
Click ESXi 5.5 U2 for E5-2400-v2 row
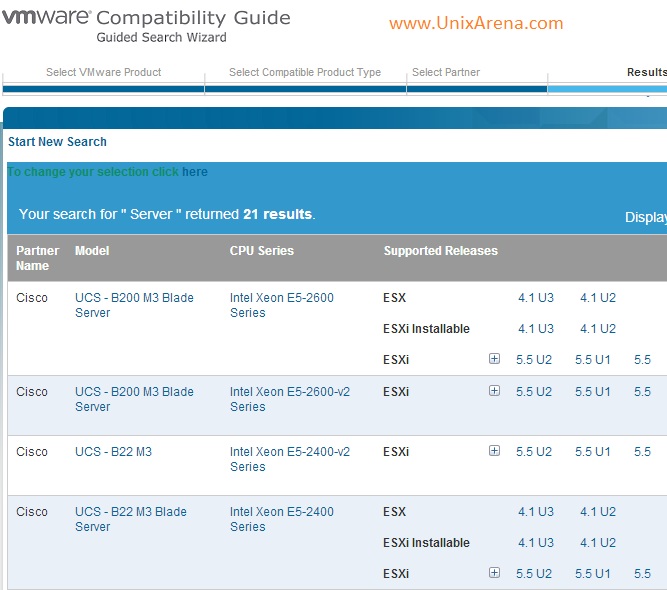[x=534, y=452]
